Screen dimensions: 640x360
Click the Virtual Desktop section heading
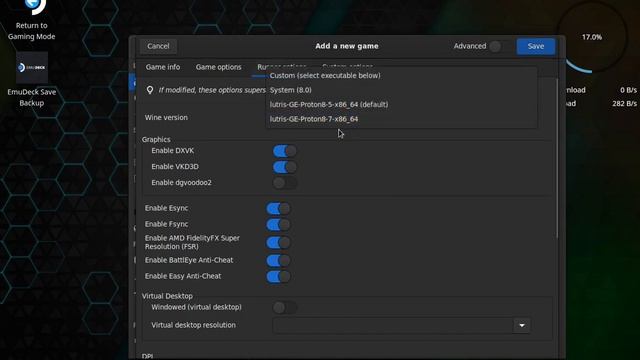pos(167,296)
